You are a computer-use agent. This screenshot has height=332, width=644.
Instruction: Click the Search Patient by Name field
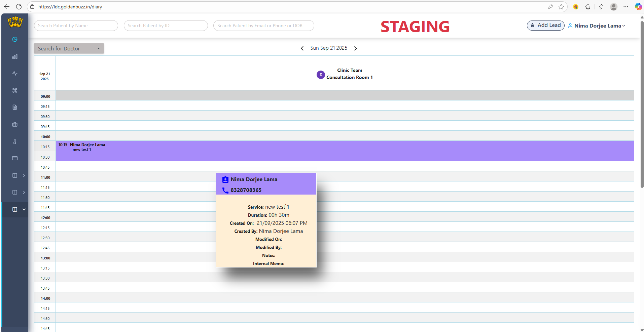(x=76, y=26)
